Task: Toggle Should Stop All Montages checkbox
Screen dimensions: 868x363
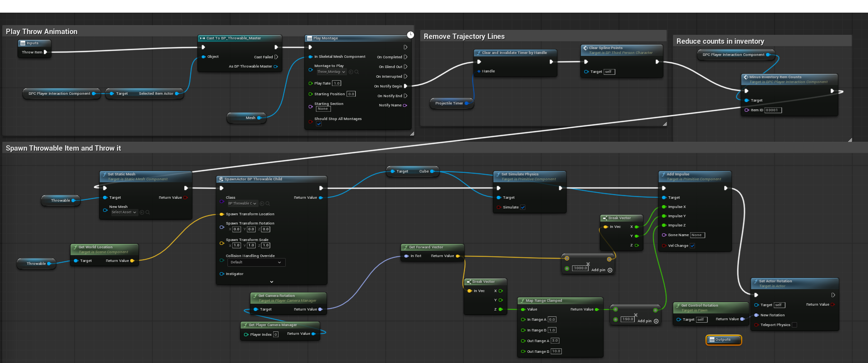Action: (x=319, y=124)
